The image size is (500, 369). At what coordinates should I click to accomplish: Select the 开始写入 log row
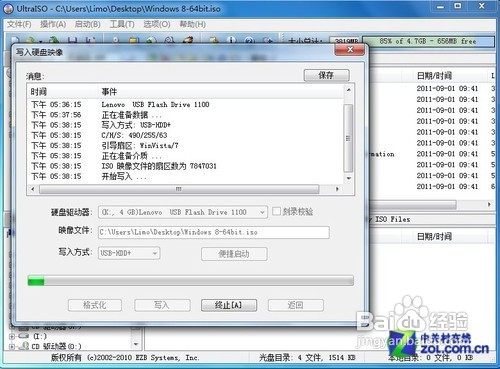[x=185, y=176]
